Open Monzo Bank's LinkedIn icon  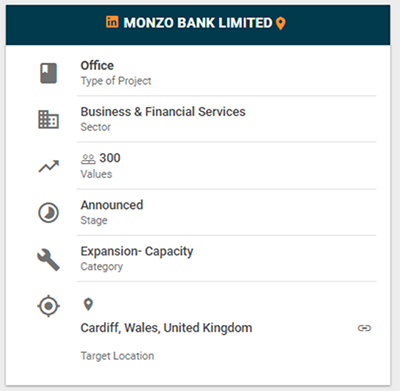coord(112,22)
